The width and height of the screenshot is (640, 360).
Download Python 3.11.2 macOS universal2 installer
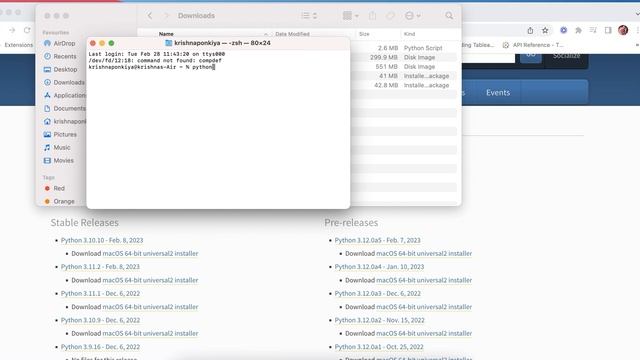coord(150,280)
